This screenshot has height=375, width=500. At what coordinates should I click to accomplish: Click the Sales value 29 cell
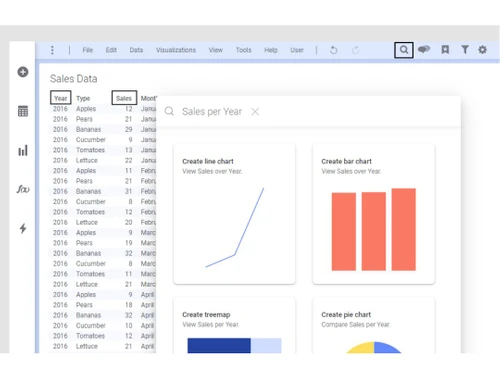pyautogui.click(x=129, y=129)
